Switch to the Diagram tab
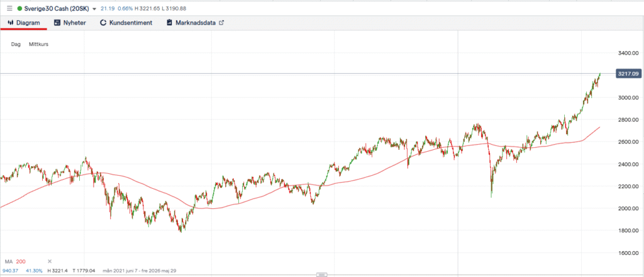644x277 pixels. coord(23,23)
